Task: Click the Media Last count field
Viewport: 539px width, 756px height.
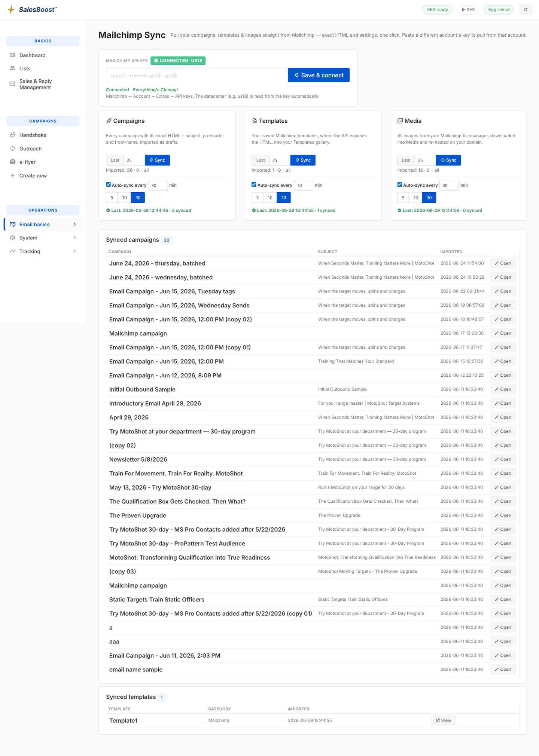Action: (x=425, y=160)
